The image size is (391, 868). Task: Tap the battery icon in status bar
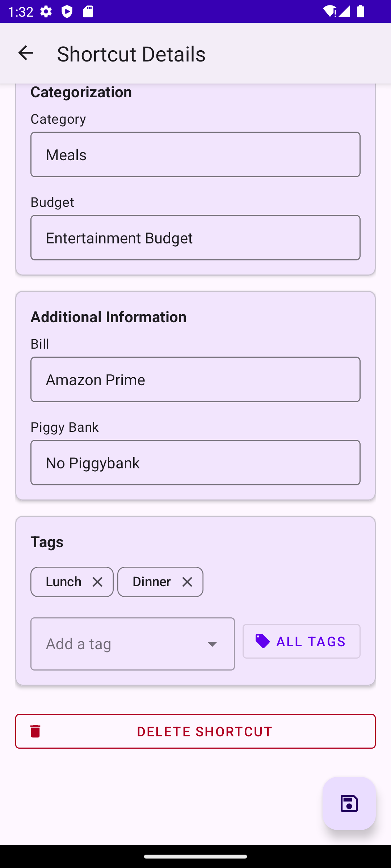360,12
